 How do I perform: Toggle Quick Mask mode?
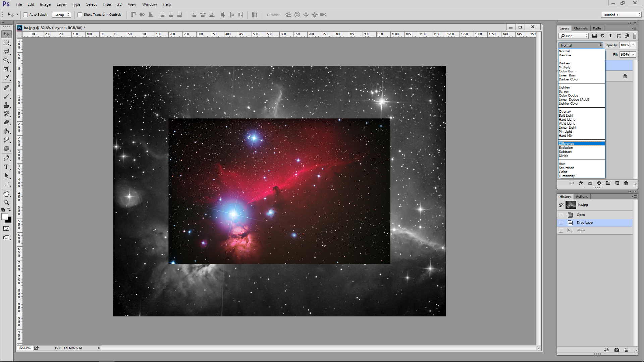point(6,229)
